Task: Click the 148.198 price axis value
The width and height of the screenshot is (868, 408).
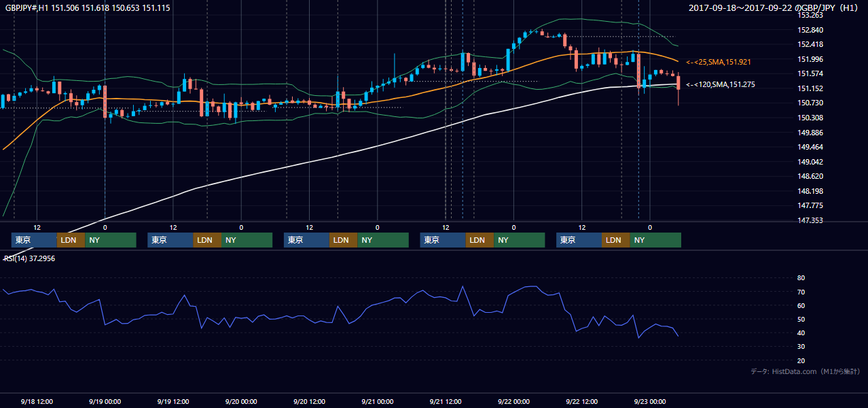Action: point(812,191)
